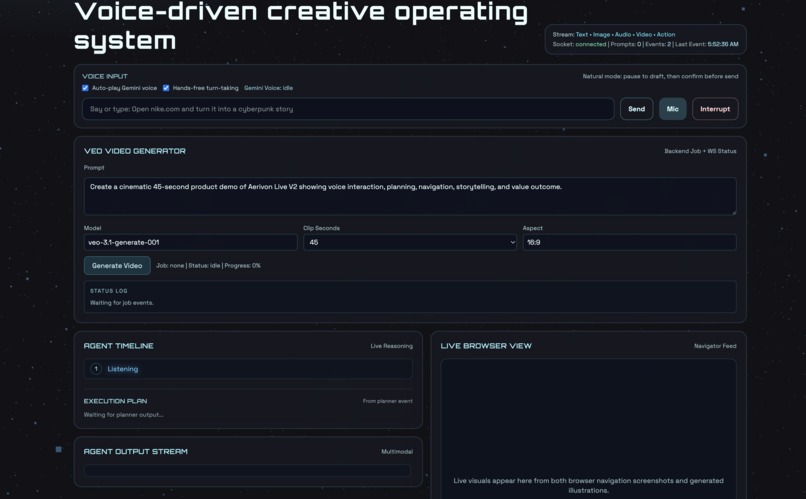Viewport: 806px width, 499px height.
Task: Click the "Multimodal" label
Action: pyautogui.click(x=397, y=452)
